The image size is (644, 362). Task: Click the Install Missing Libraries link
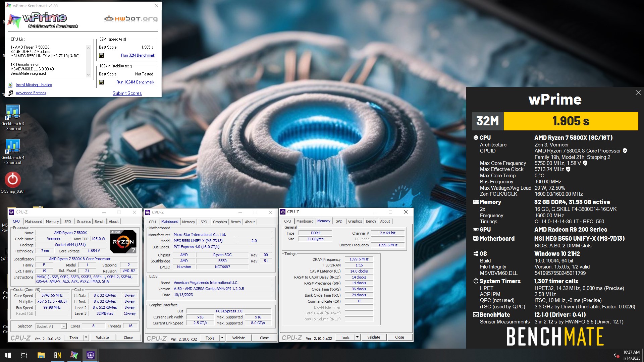[x=34, y=85]
